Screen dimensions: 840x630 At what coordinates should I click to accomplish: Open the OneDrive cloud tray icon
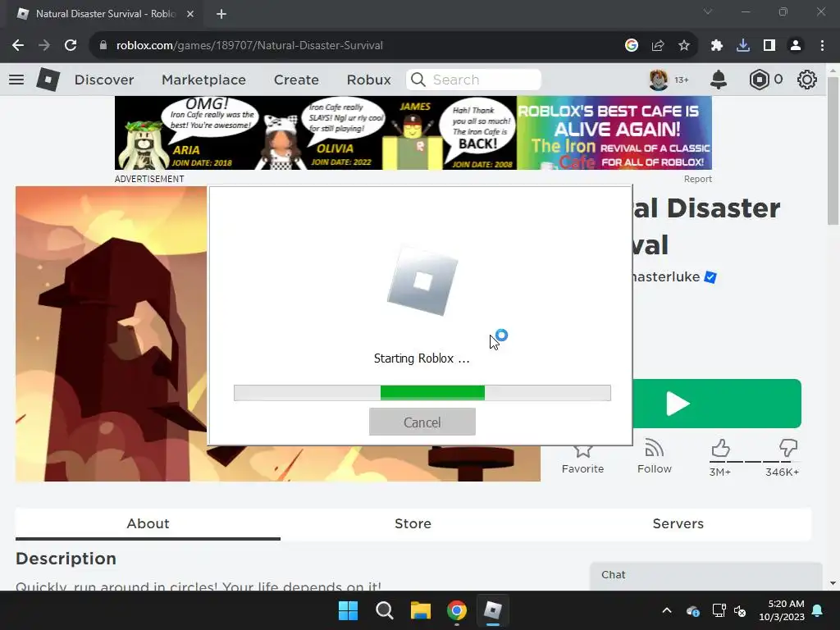click(x=692, y=610)
